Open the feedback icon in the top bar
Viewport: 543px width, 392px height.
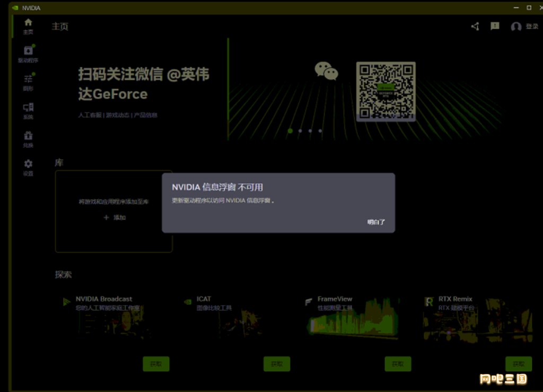coord(495,26)
